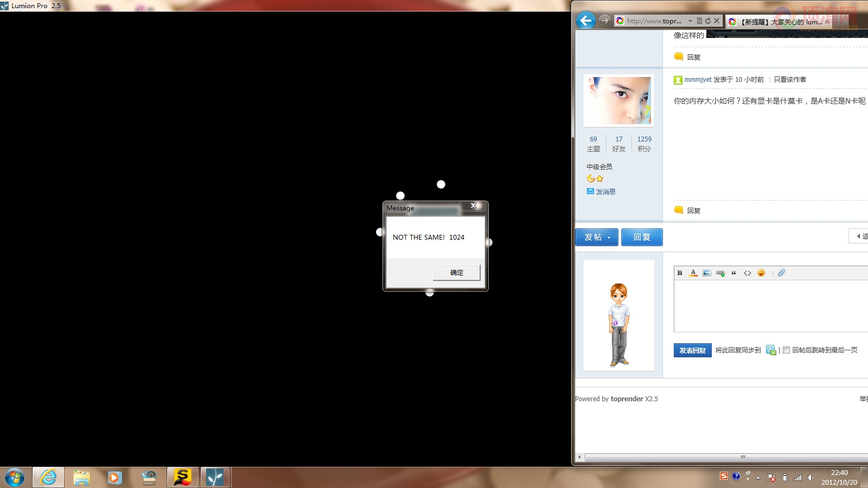The image size is (868, 488).
Task: Click the browser address bar URL
Action: point(654,21)
